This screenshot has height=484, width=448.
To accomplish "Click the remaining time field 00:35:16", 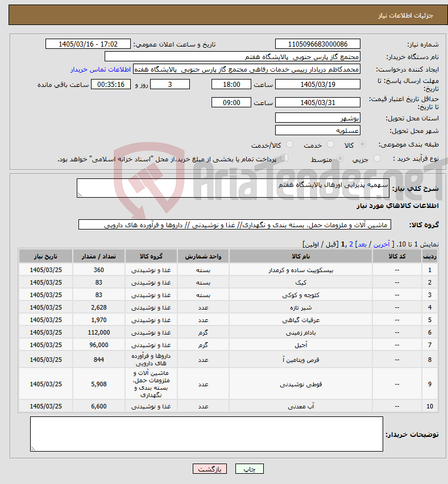I will (111, 84).
